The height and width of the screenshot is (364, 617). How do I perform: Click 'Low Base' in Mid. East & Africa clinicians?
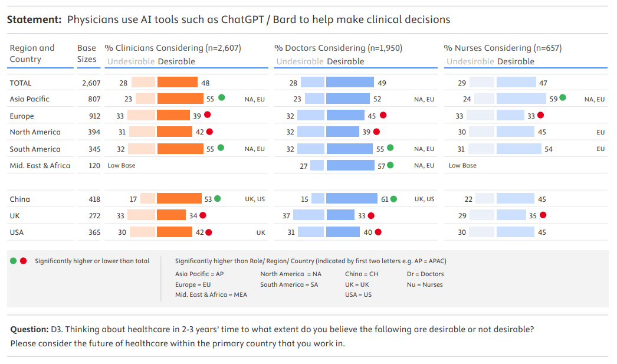click(x=122, y=166)
